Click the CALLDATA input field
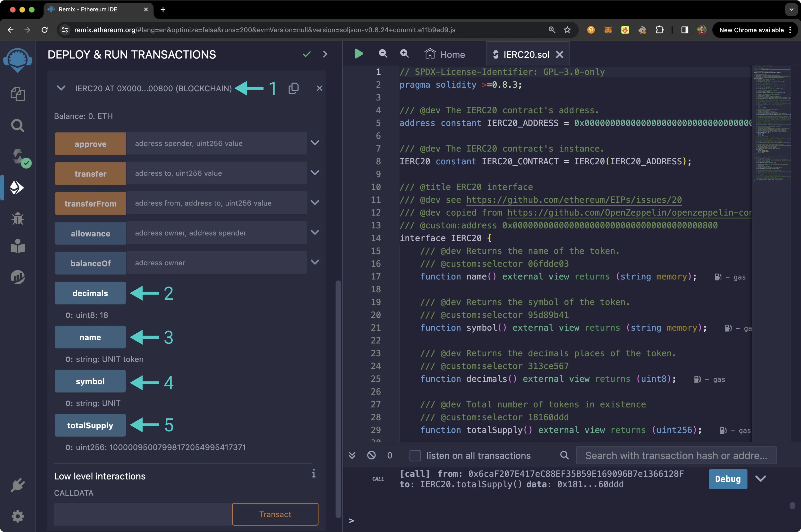 (143, 514)
